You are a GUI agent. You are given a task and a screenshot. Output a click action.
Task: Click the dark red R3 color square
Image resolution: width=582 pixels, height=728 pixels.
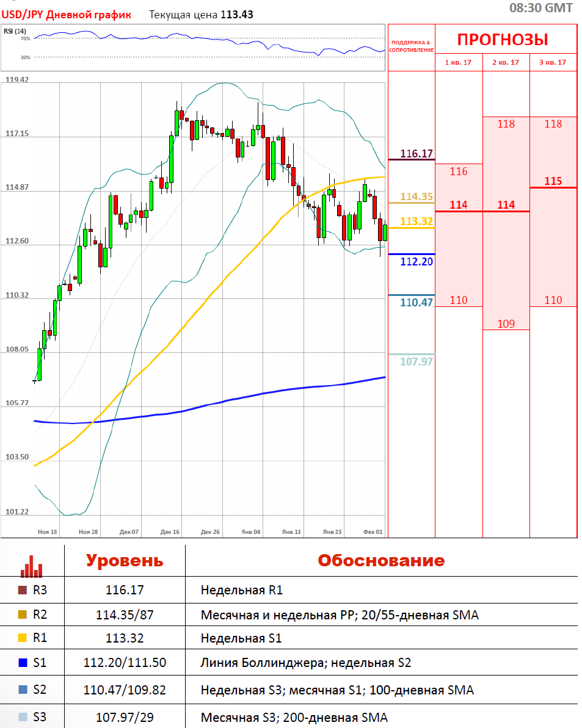[x=23, y=590]
